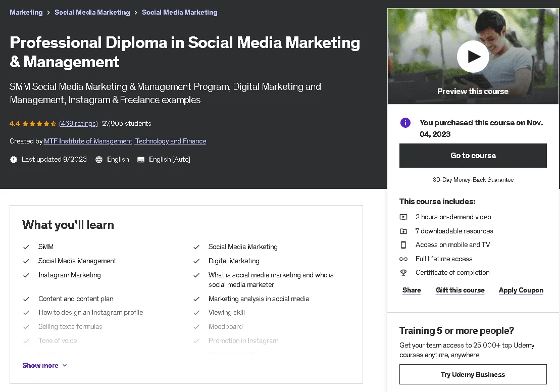The width and height of the screenshot is (560, 392).
Task: Click the English [Auto] captions label
Action: pyautogui.click(x=170, y=159)
